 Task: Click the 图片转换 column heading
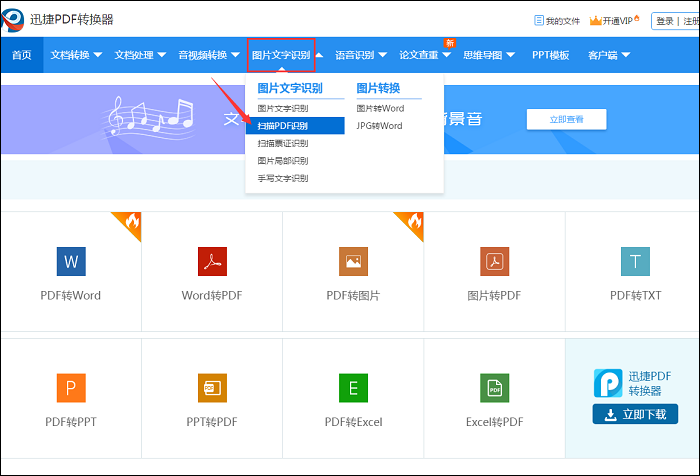378,88
